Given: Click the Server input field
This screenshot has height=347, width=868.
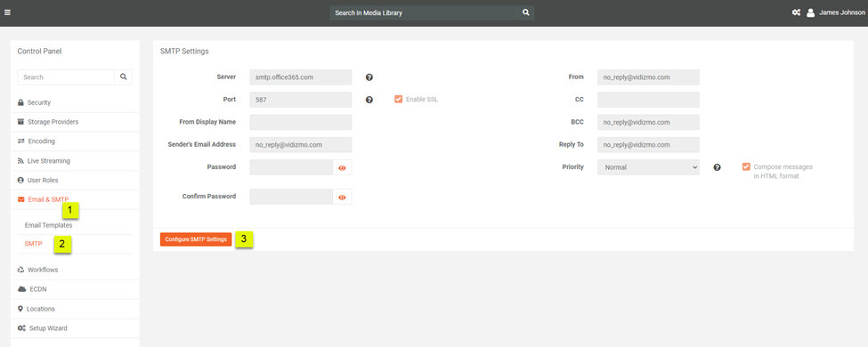Looking at the screenshot, I should coord(301,77).
